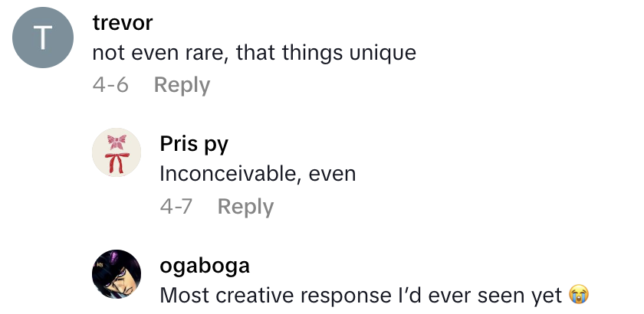Screen dimensions: 644x314
Task: Open the Pris py username link
Action: coord(193,144)
